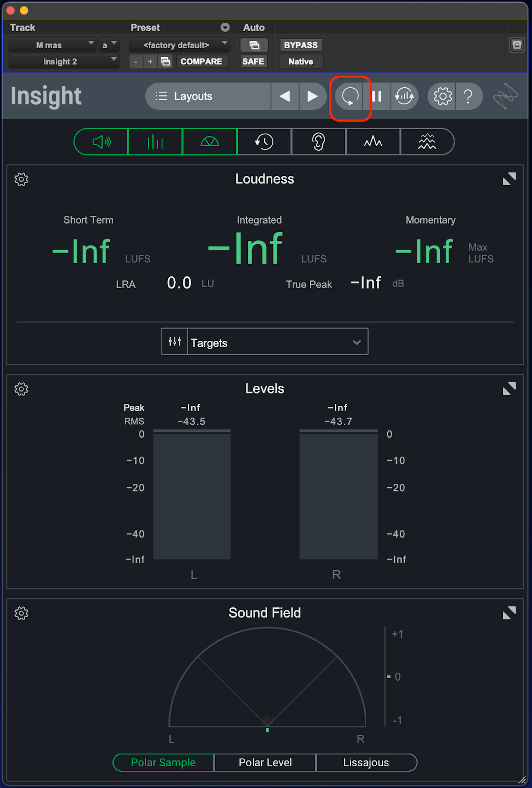Click the left channel level meter

click(192, 494)
